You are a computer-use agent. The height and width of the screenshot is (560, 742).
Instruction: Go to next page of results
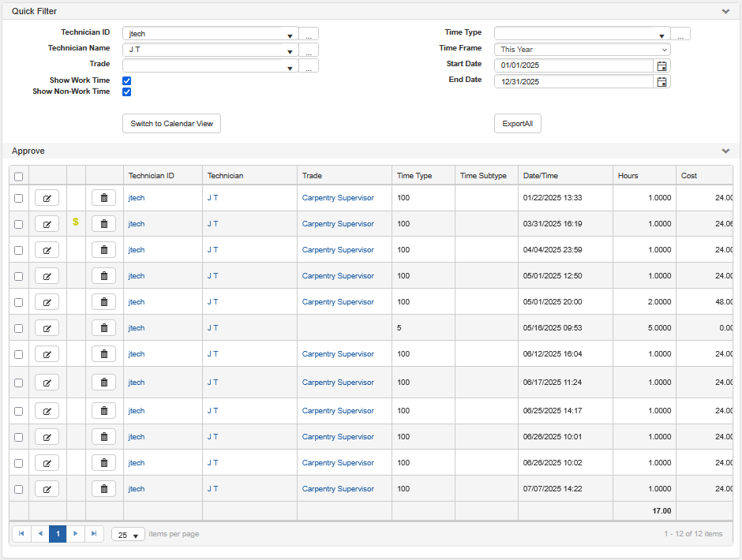coord(76,534)
